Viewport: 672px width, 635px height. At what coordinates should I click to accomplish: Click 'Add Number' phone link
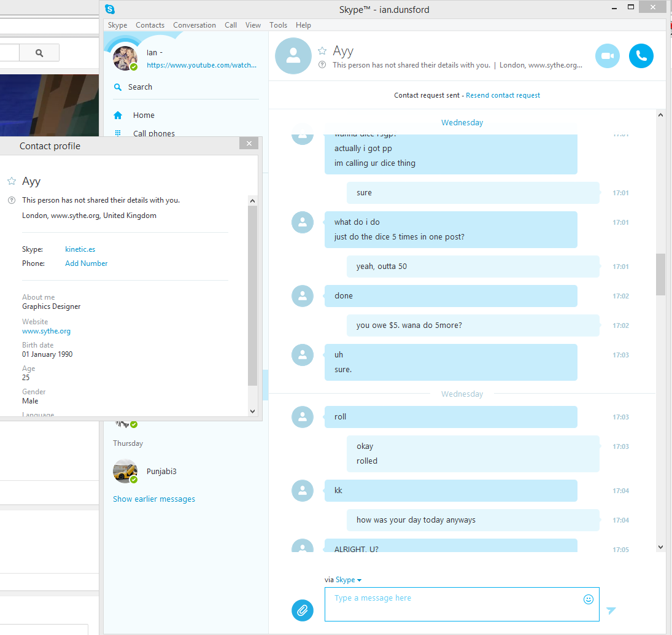pos(86,263)
